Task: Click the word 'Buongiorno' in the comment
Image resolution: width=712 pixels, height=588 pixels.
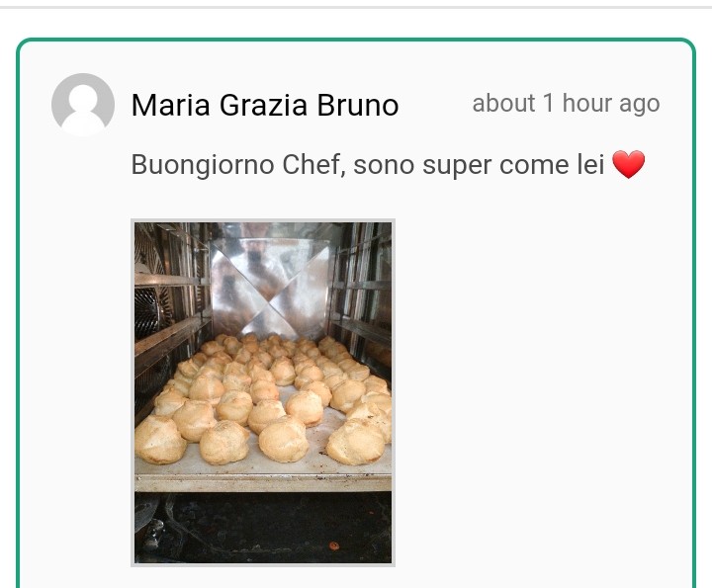Action: pos(203,165)
